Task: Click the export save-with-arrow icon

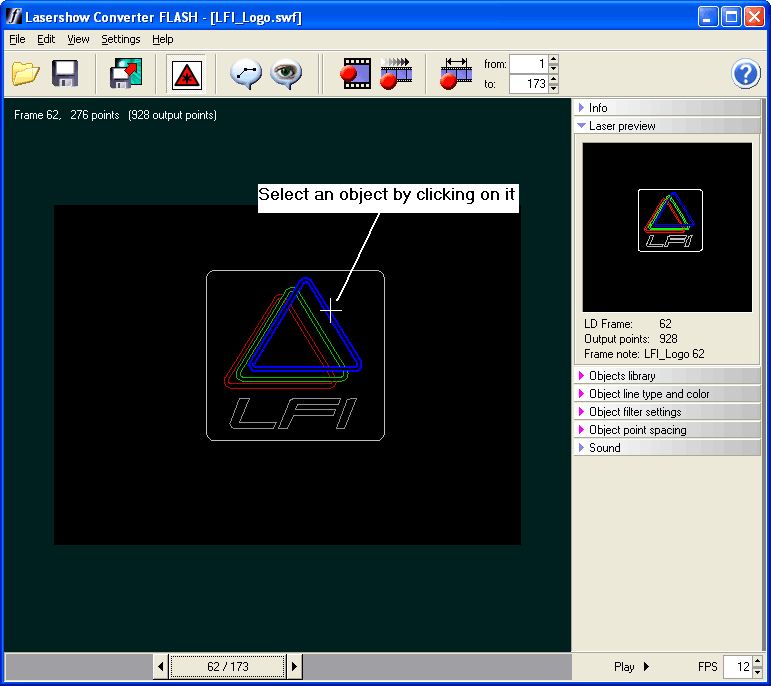Action: click(x=126, y=74)
